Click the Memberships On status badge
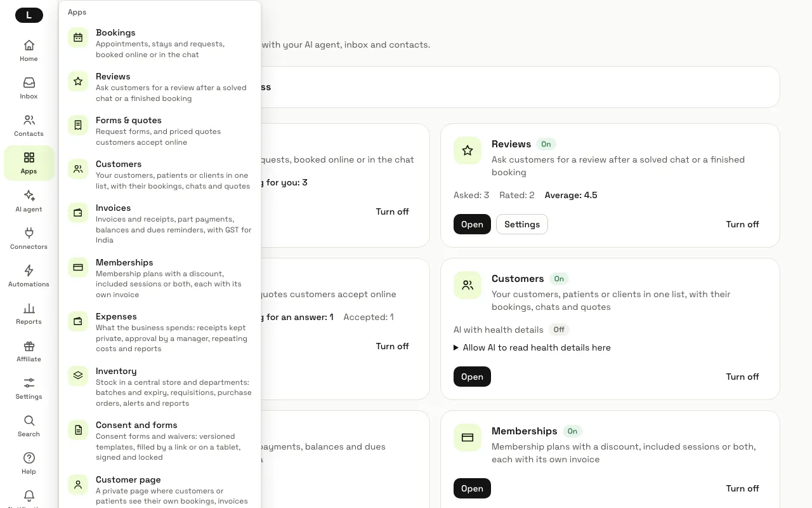 coord(572,431)
